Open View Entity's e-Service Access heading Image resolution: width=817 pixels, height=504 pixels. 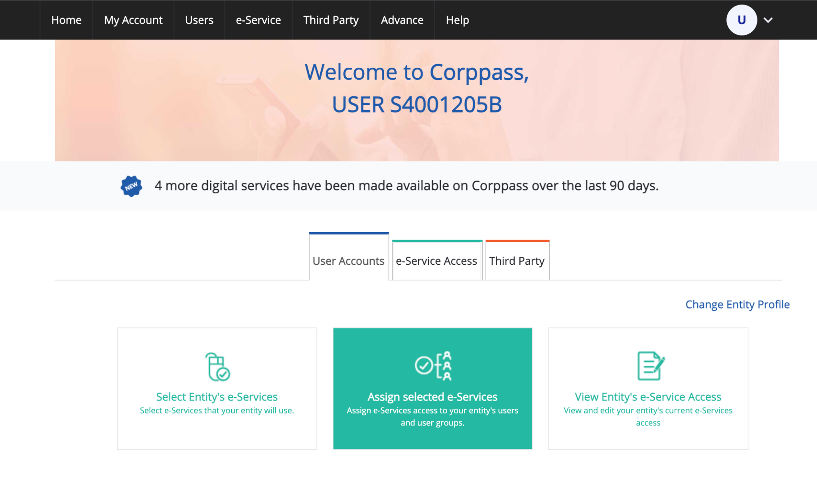pyautogui.click(x=648, y=397)
